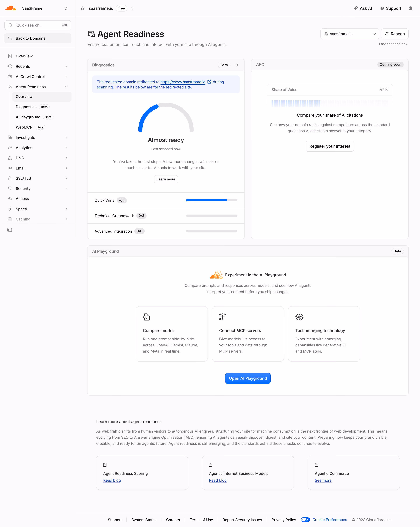
Task: Open the user profile icon
Action: 411,8
